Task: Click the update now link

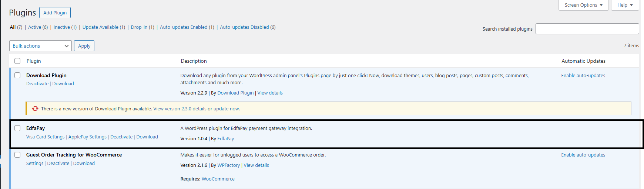Action: pyautogui.click(x=226, y=109)
